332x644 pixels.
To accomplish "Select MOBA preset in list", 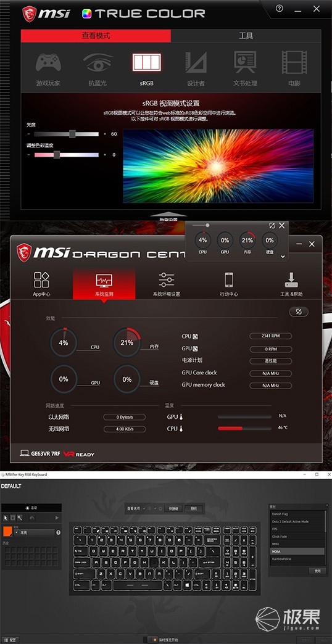I will (x=296, y=551).
